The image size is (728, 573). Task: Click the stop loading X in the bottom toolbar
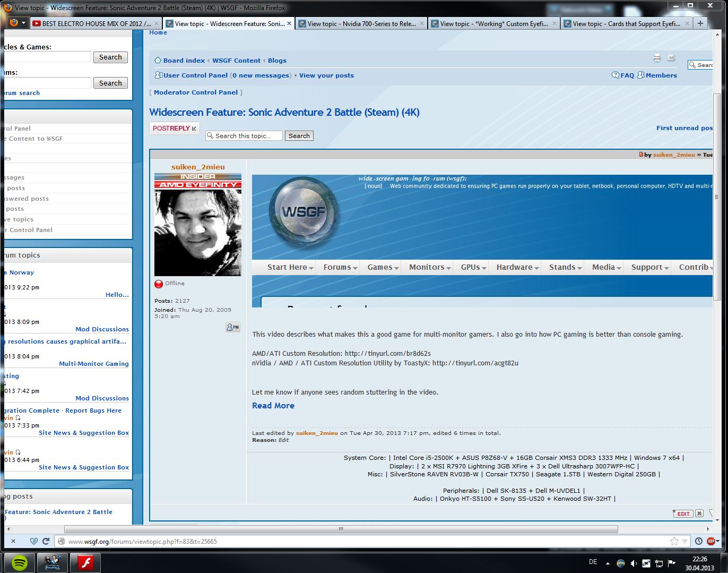click(13, 541)
